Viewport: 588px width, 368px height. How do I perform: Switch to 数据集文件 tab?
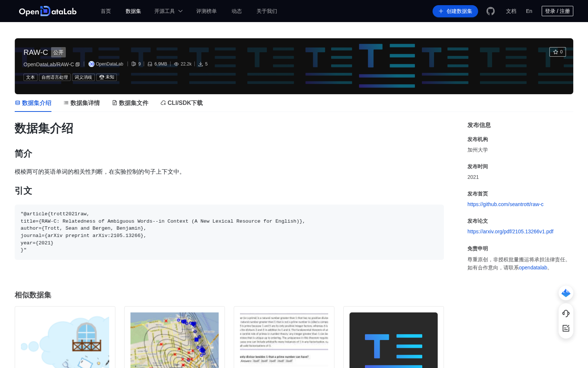[130, 103]
